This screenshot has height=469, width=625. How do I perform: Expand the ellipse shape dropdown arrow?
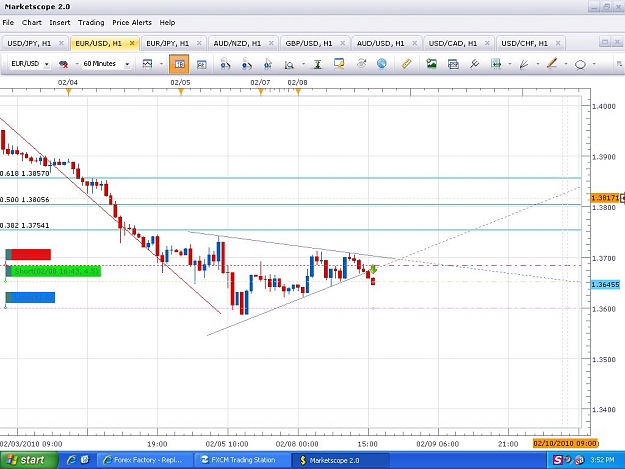(594, 64)
